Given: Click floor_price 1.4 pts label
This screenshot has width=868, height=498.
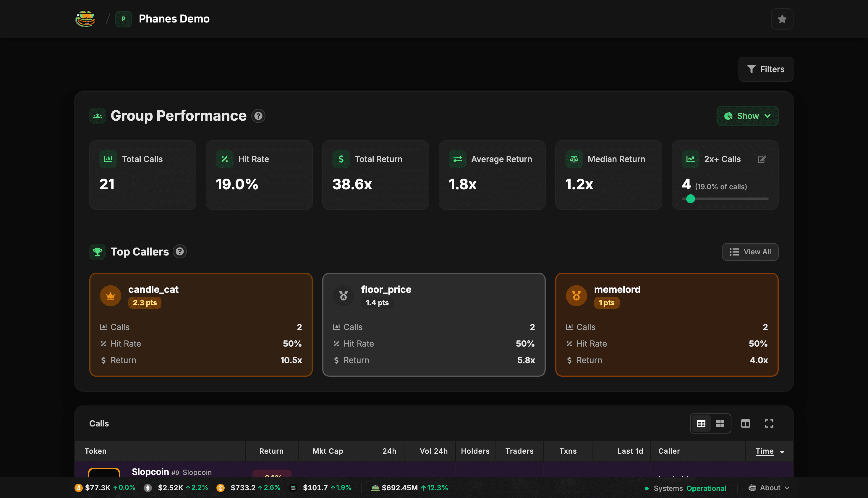Looking at the screenshot, I should [377, 303].
